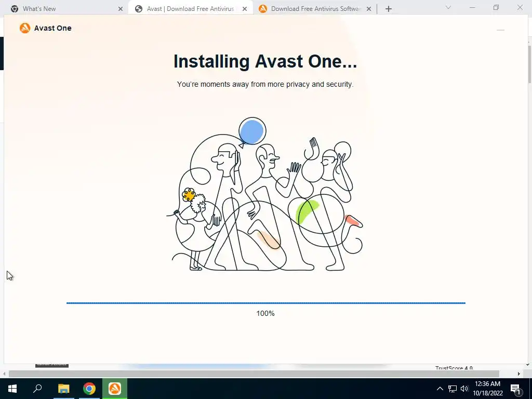Viewport: 532px width, 399px height.
Task: Open Windows notification center
Action: [516, 389]
